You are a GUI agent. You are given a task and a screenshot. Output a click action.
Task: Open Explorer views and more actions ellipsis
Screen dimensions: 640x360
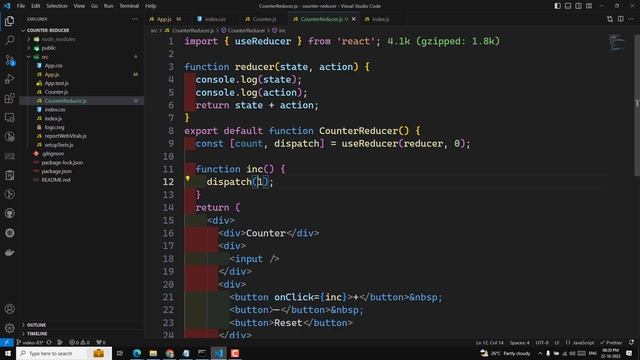[x=135, y=19]
